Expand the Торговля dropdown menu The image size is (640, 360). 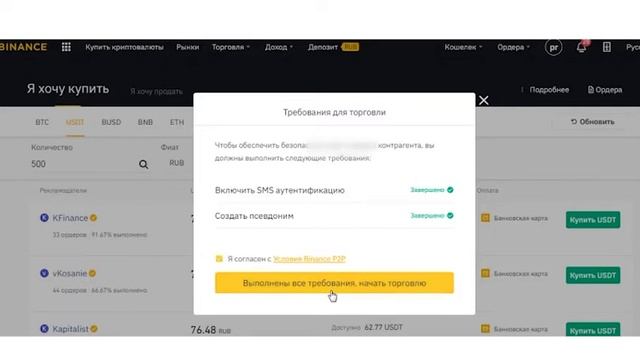pos(231,47)
